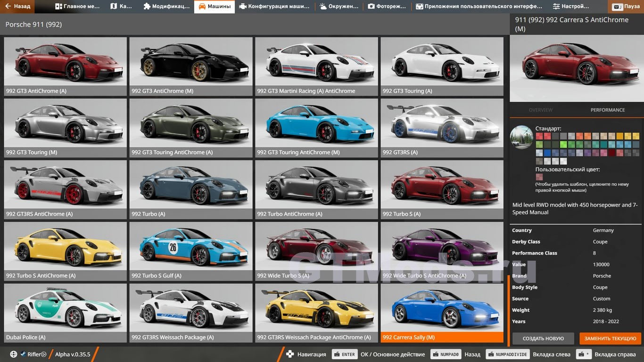This screenshot has width=644, height=362.
Task: Click the Alpha v.0.35.5 version label
Action: coord(73,354)
